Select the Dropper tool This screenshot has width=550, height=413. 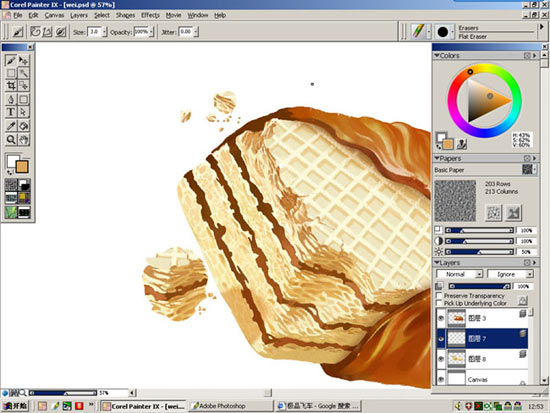tap(11, 126)
